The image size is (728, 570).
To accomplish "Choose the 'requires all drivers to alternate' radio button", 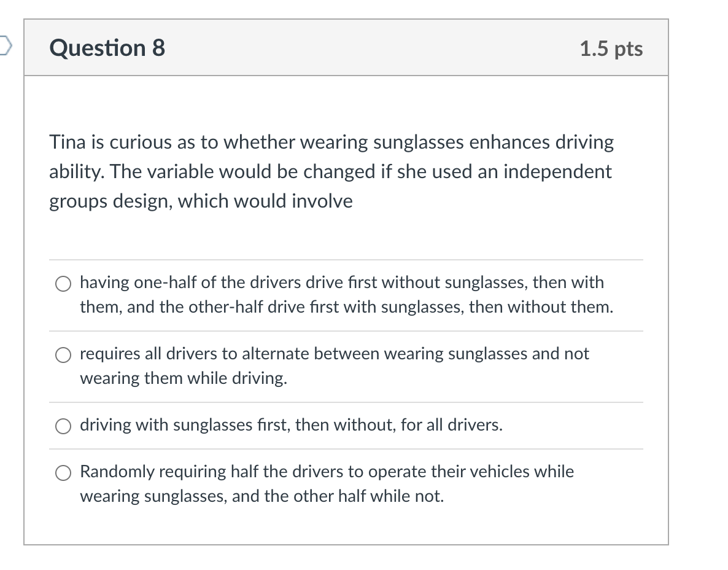I will point(63,356).
